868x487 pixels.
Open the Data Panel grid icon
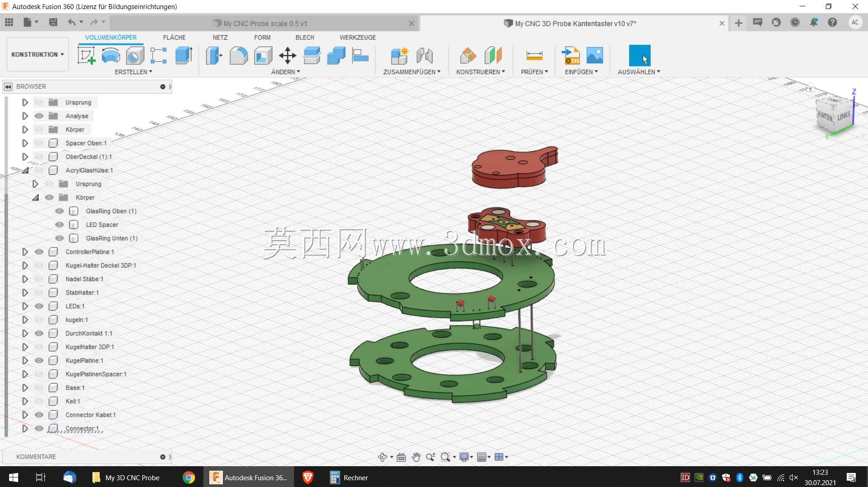coord(9,22)
